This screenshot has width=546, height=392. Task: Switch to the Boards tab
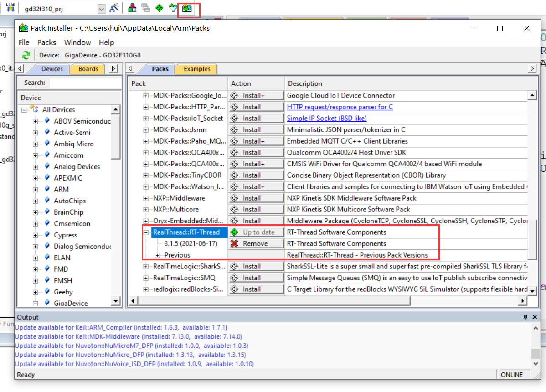[x=88, y=69]
